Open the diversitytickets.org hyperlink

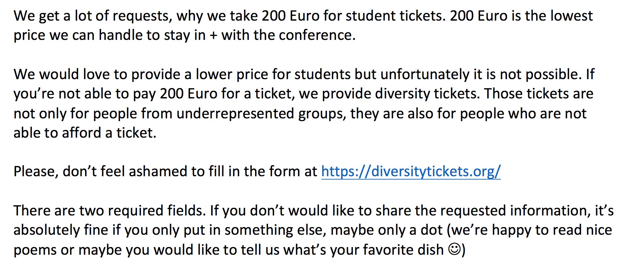(411, 172)
